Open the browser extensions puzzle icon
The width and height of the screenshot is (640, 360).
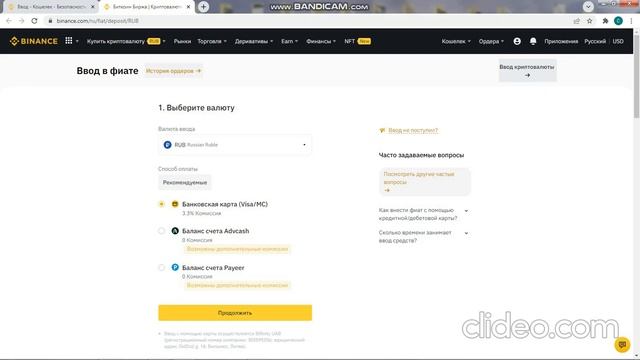pyautogui.click(x=605, y=21)
